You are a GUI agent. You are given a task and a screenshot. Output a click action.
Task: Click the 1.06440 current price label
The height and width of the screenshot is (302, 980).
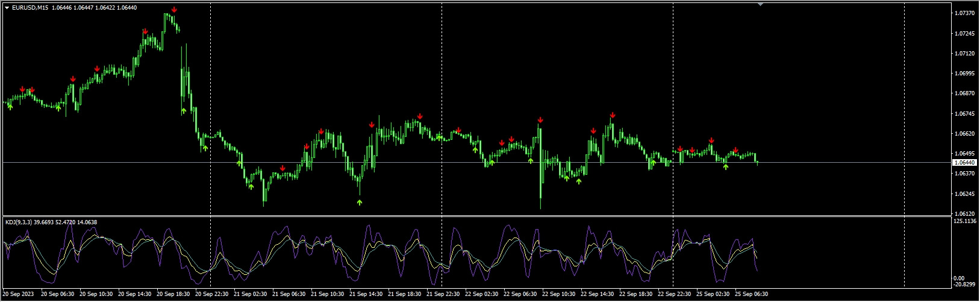(x=966, y=163)
